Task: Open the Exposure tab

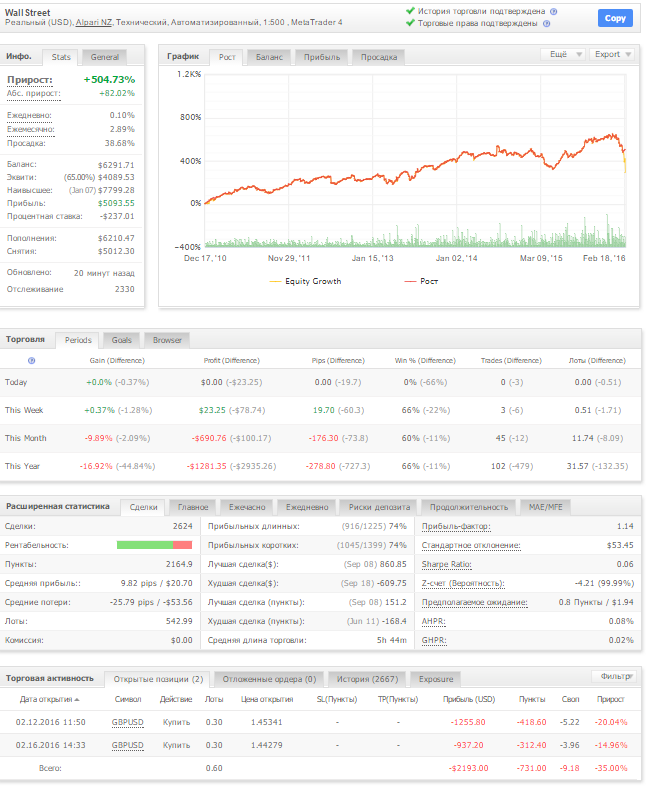Action: tap(436, 679)
